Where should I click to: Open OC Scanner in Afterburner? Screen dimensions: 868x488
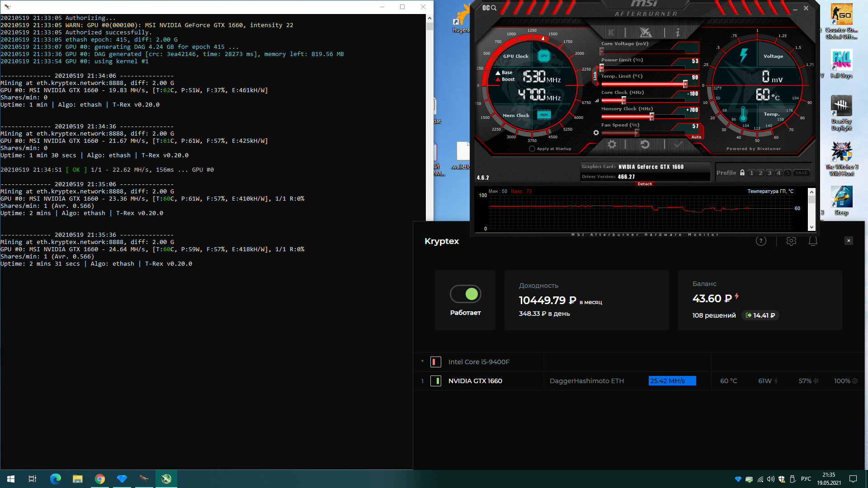pos(489,8)
